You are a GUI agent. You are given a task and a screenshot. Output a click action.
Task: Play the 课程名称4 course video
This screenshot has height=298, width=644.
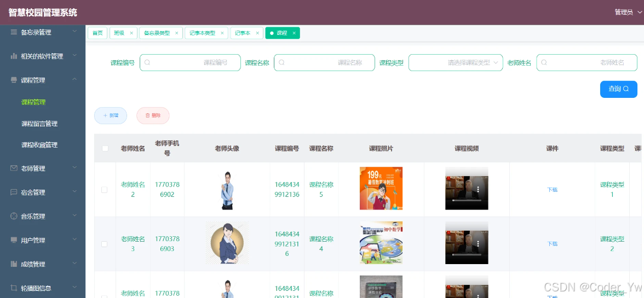467,243
